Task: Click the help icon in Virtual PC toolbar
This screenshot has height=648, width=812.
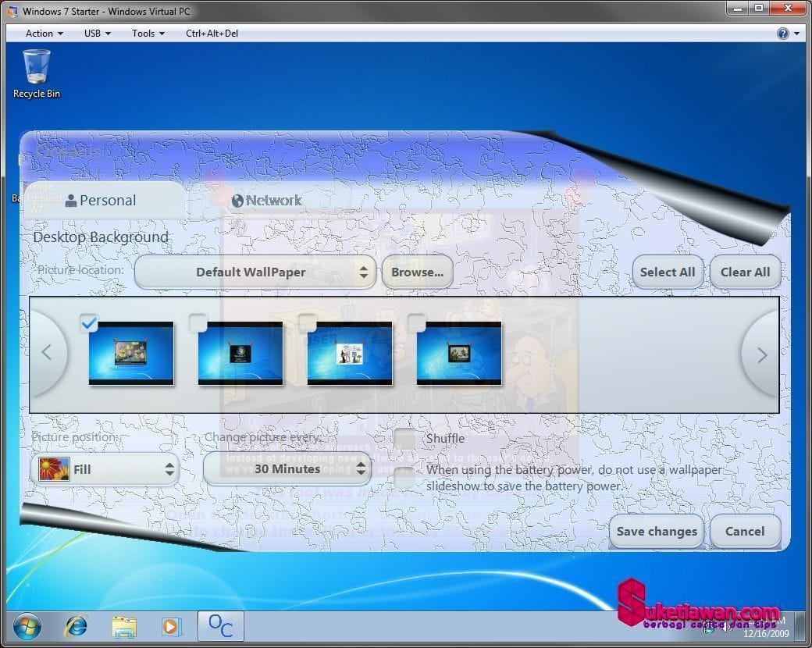Action: point(782,34)
